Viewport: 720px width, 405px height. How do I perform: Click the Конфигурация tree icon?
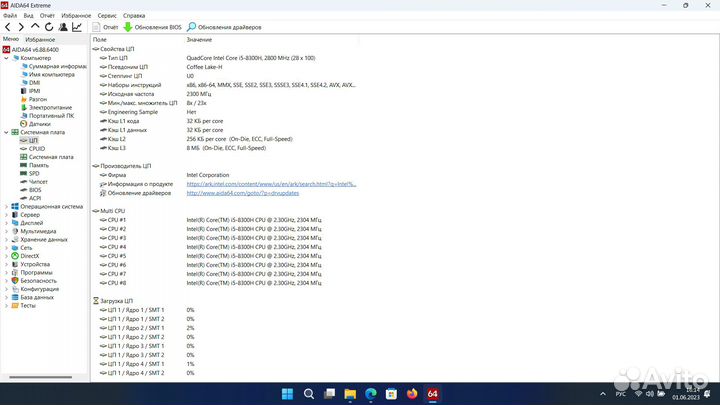pyautogui.click(x=15, y=289)
